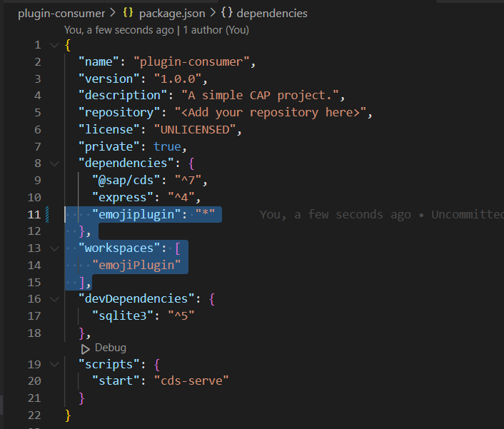The image size is (504, 429).
Task: Click line number 22 in the gutter
Action: pos(34,415)
